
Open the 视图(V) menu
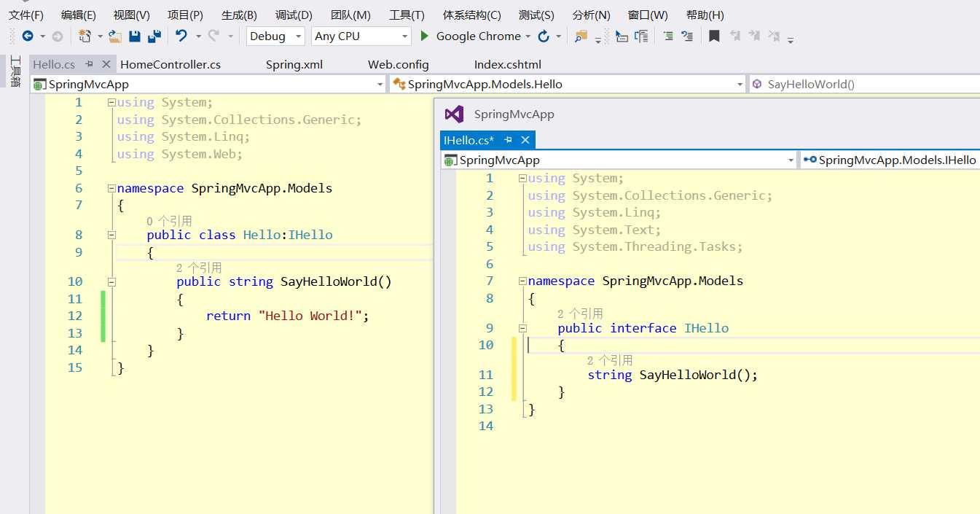(x=132, y=15)
